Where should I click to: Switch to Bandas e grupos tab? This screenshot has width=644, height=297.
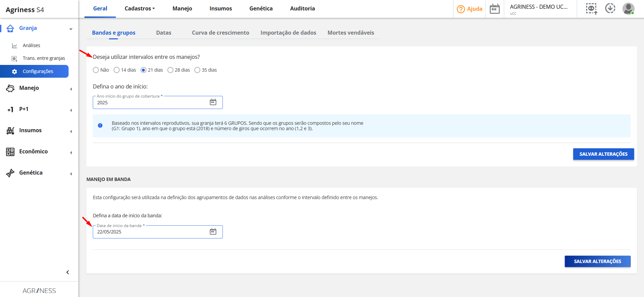[114, 33]
